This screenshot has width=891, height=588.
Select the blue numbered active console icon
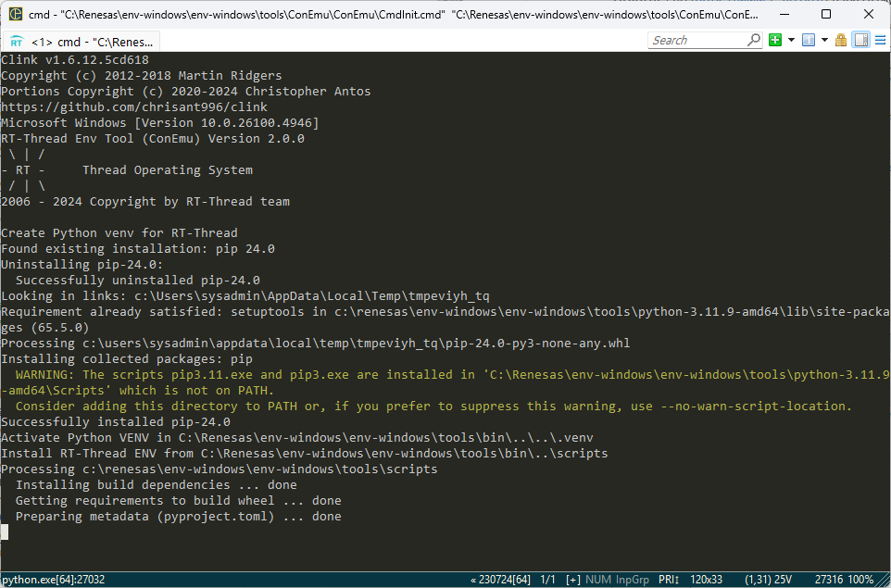(809, 40)
